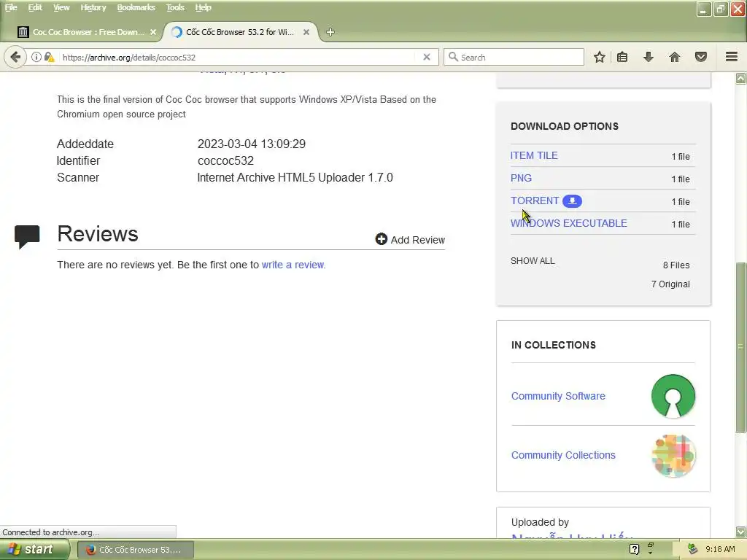The height and width of the screenshot is (560, 747).
Task: Open Community Software green logo thumbnail
Action: tap(673, 396)
